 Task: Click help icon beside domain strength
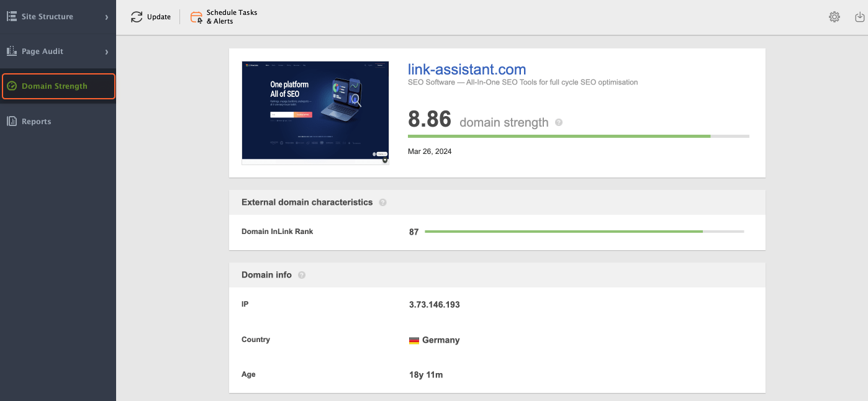coord(559,122)
